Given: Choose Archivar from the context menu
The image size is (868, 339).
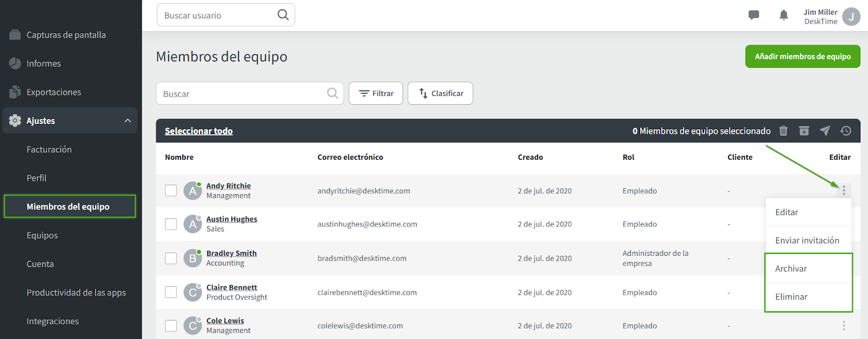Looking at the screenshot, I should (791, 268).
